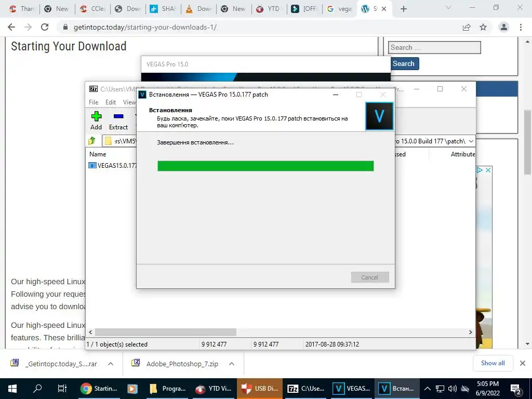Open View menu in 7-Zip
The image size is (532, 399).
click(129, 102)
